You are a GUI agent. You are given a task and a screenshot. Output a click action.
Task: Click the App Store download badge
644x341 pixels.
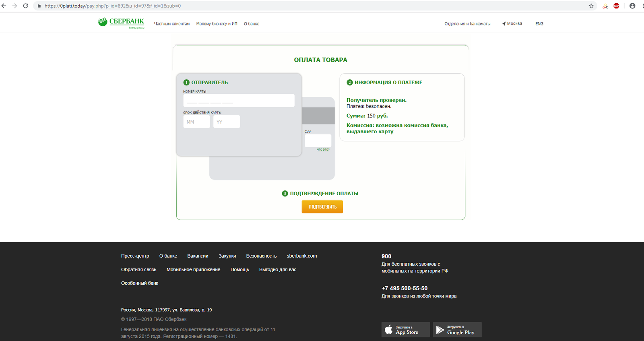click(x=406, y=330)
